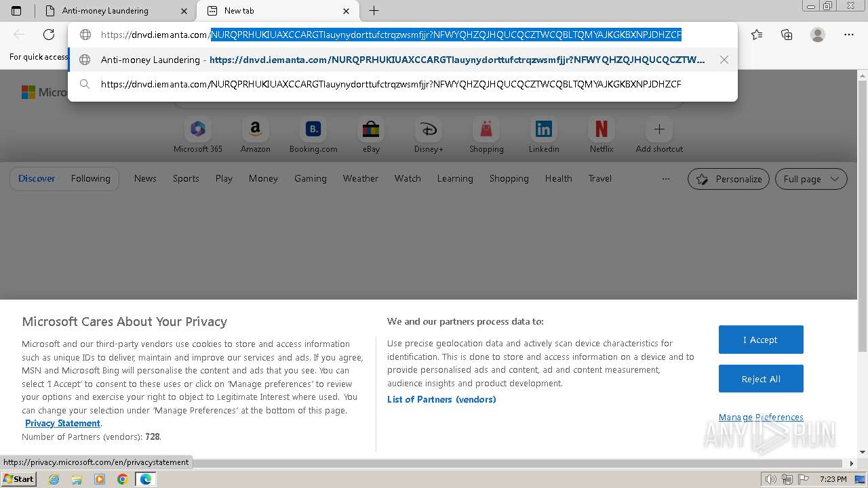Image resolution: width=868 pixels, height=488 pixels.
Task: Expand more categories with ellipsis
Action: click(x=666, y=179)
